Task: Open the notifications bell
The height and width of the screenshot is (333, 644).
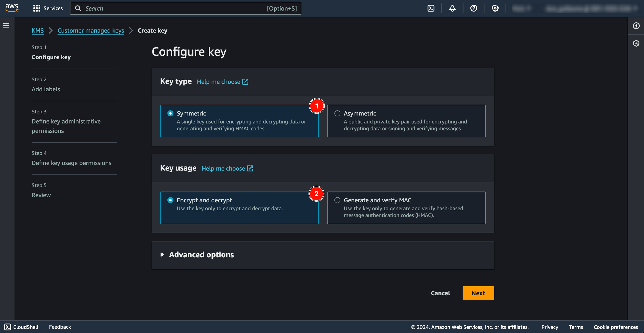Action: (x=452, y=8)
